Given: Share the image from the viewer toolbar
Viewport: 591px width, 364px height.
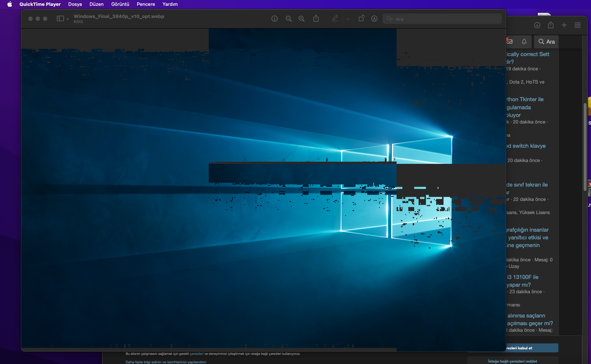Looking at the screenshot, I should coord(316,18).
